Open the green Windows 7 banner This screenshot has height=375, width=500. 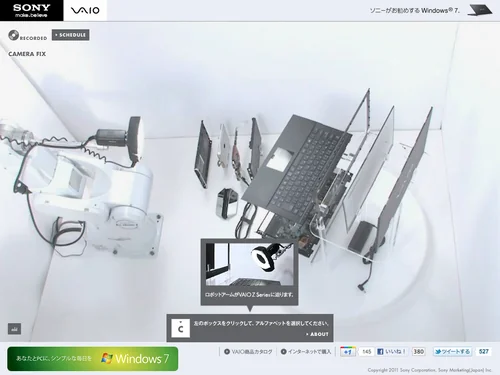pos(93,359)
